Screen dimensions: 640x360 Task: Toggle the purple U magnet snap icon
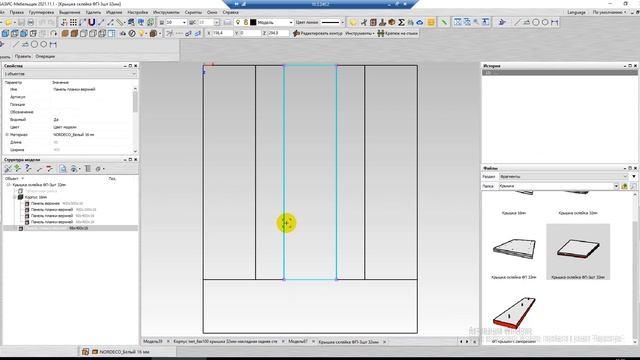click(x=91, y=22)
